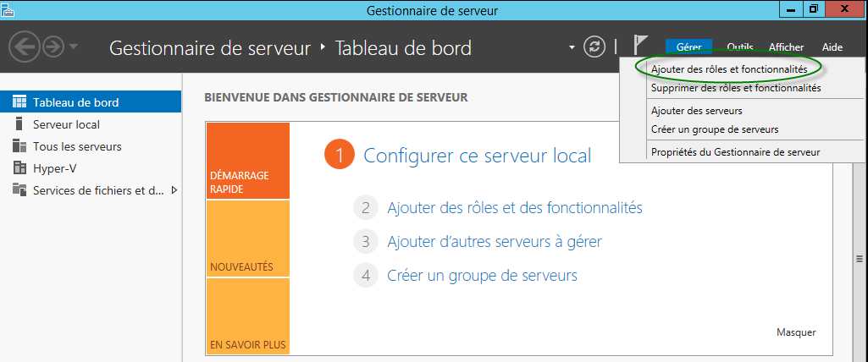Image resolution: width=868 pixels, height=362 pixels.
Task: Click the Serveur local sidebar icon
Action: (x=19, y=124)
